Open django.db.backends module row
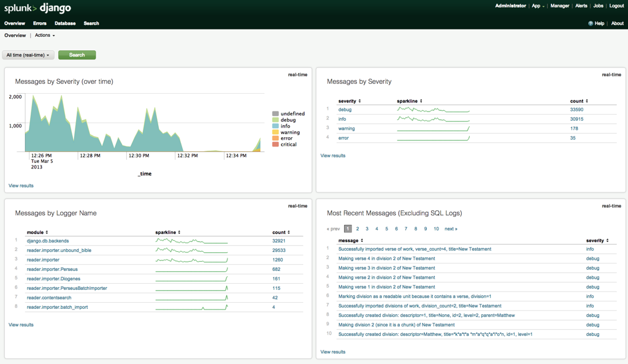 [x=48, y=241]
